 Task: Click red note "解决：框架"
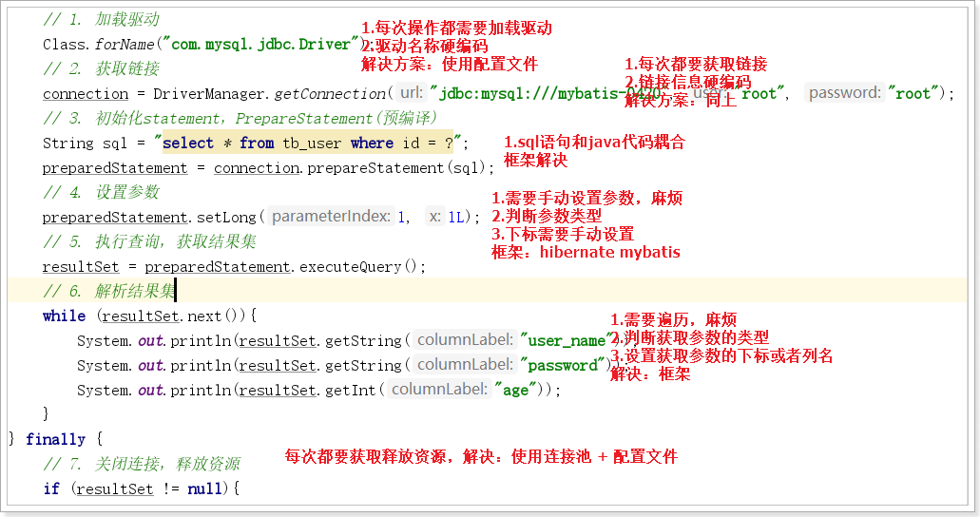[650, 374]
